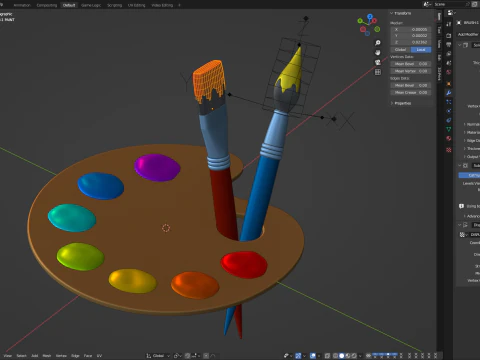Click the hand pan icon in the viewport

pos(378,52)
